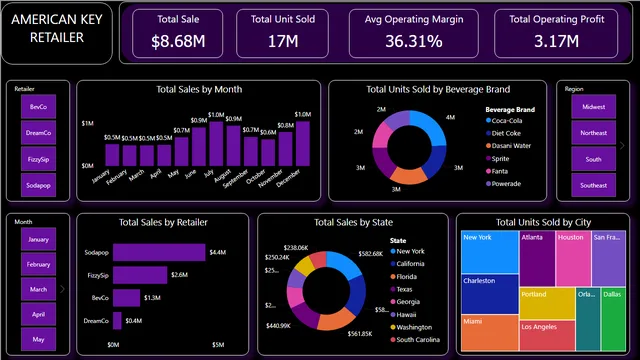The height and width of the screenshot is (360, 640).
Task: Click the January bar in the monthly sales chart
Action: (112, 155)
